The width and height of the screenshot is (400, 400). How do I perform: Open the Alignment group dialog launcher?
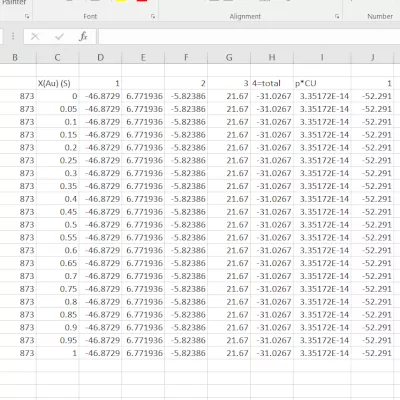click(x=337, y=16)
